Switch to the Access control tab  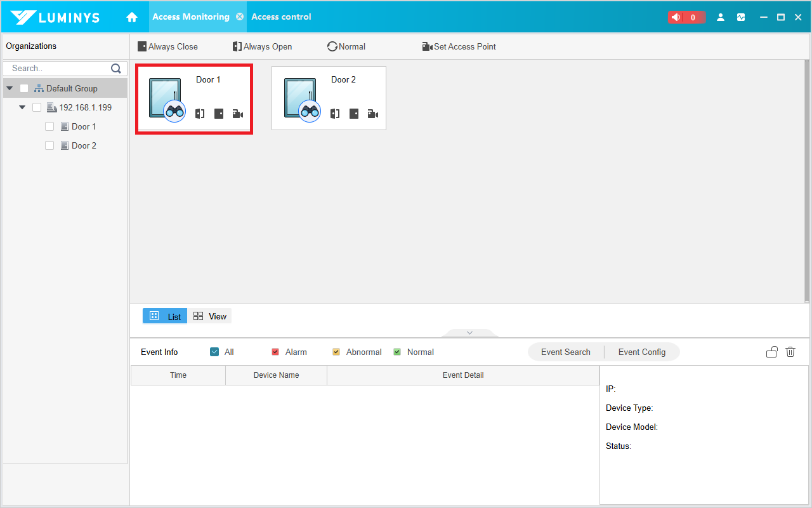(281, 17)
